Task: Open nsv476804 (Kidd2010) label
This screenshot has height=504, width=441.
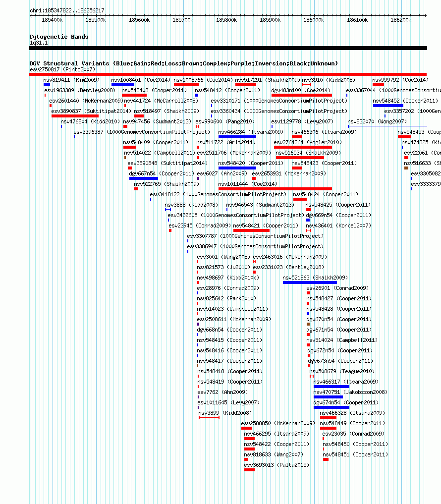Action: (x=90, y=121)
